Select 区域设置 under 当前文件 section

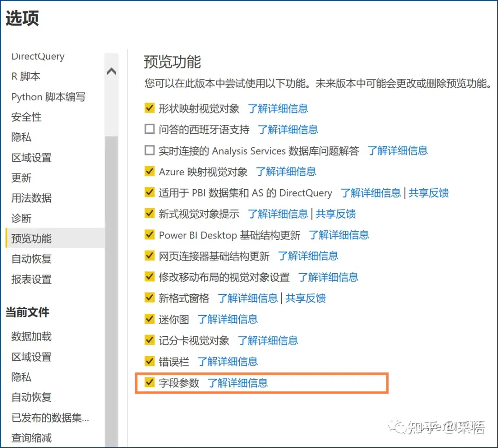tap(31, 357)
